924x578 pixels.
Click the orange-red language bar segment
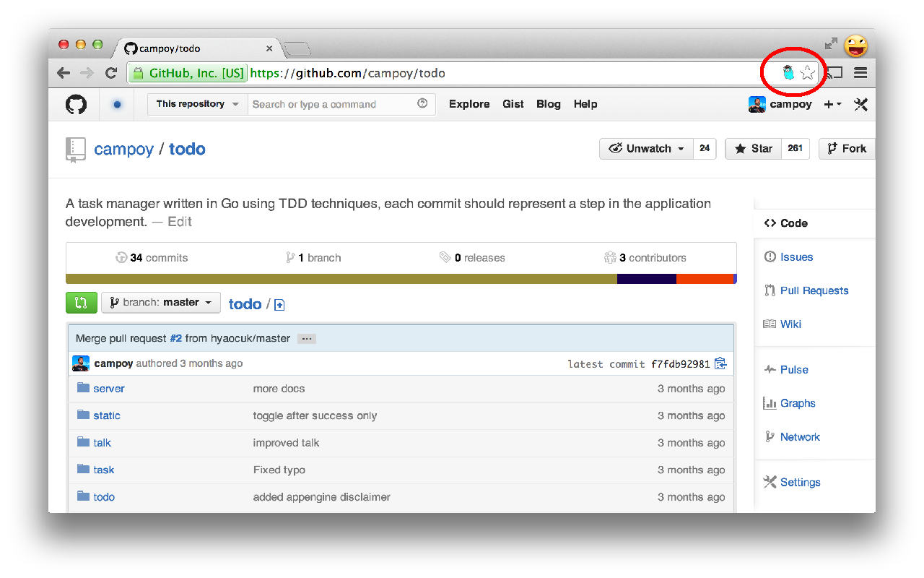(705, 279)
